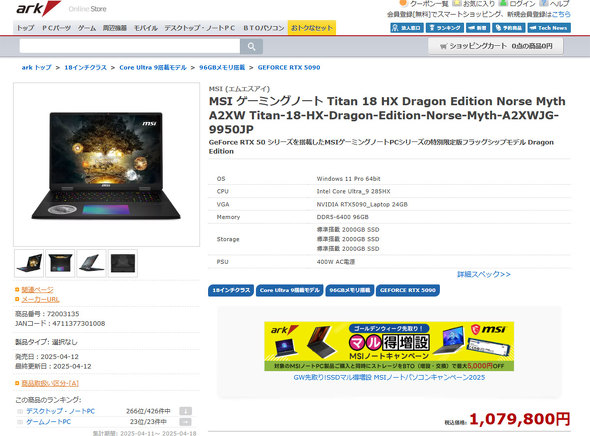Screen dimensions: 590x436
Task: Open the MSI notebook campaign banner
Action: pyautogui.click(x=389, y=346)
